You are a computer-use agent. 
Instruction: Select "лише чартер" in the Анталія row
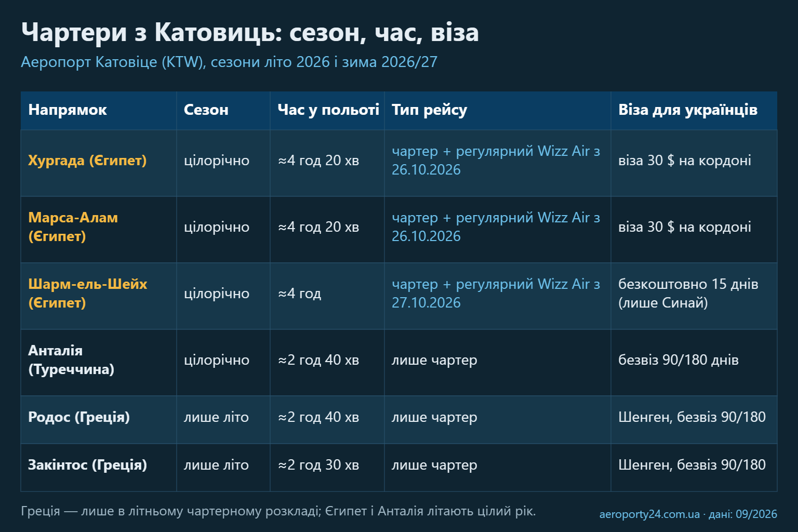click(x=434, y=360)
